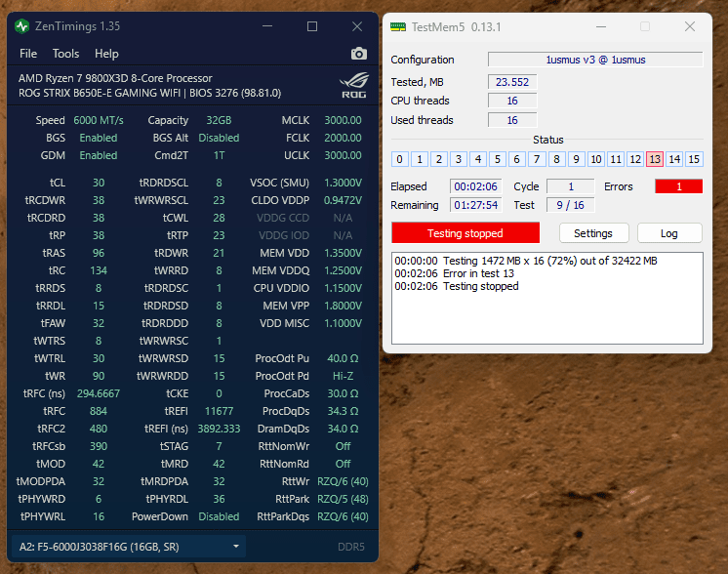The width and height of the screenshot is (728, 574).
Task: Click the Configuration field showing 1usmus v3
Action: pyautogui.click(x=595, y=60)
